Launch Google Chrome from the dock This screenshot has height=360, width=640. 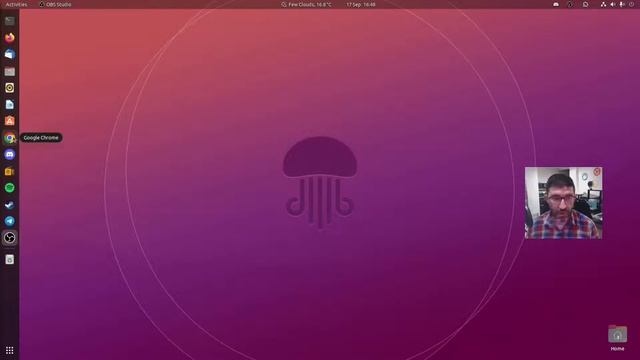click(9, 138)
